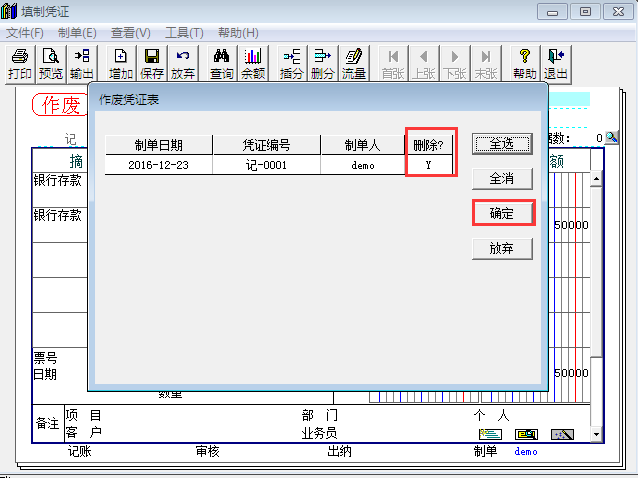The height and width of the screenshot is (478, 638).
Task: Click the 输出 (Export) toolbar icon
Action: click(x=82, y=64)
